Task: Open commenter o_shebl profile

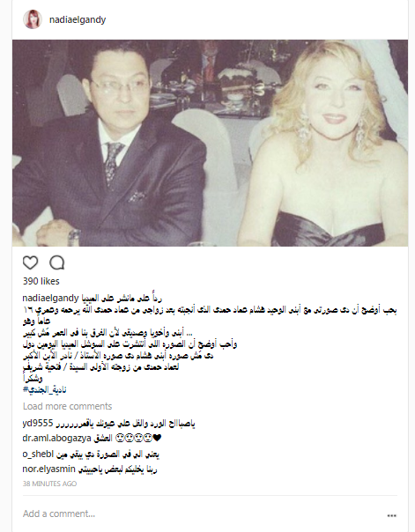Action: click(x=38, y=454)
